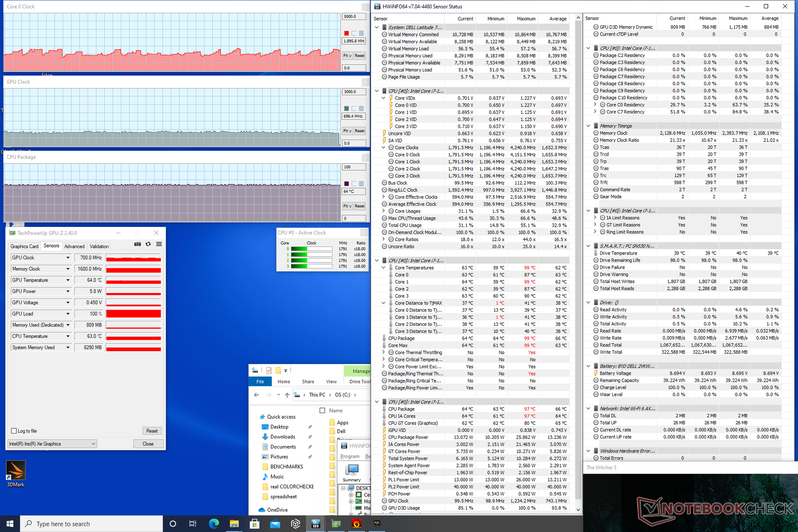Open the Home ribbon tab in Explorer
This screenshot has height=532, width=798.
tap(284, 381)
